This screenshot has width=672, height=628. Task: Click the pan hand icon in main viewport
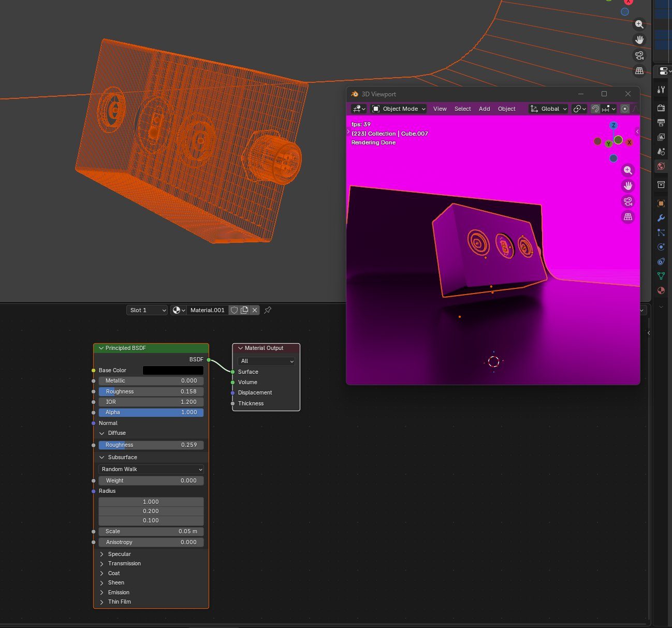[x=639, y=40]
